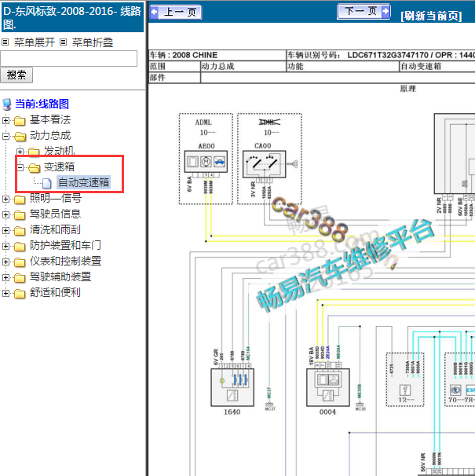Click the 上一页 previous page button

(x=176, y=12)
